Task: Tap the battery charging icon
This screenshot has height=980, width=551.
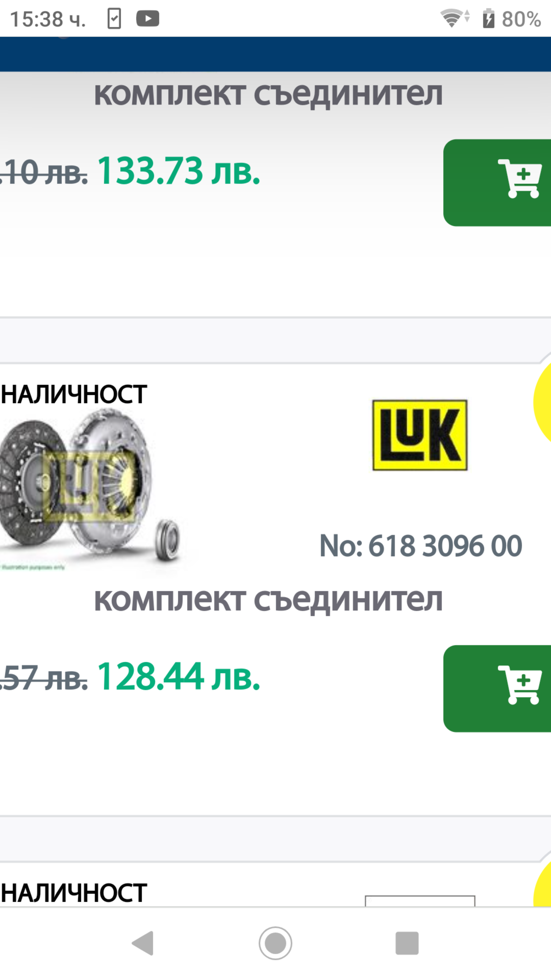Action: tap(489, 18)
